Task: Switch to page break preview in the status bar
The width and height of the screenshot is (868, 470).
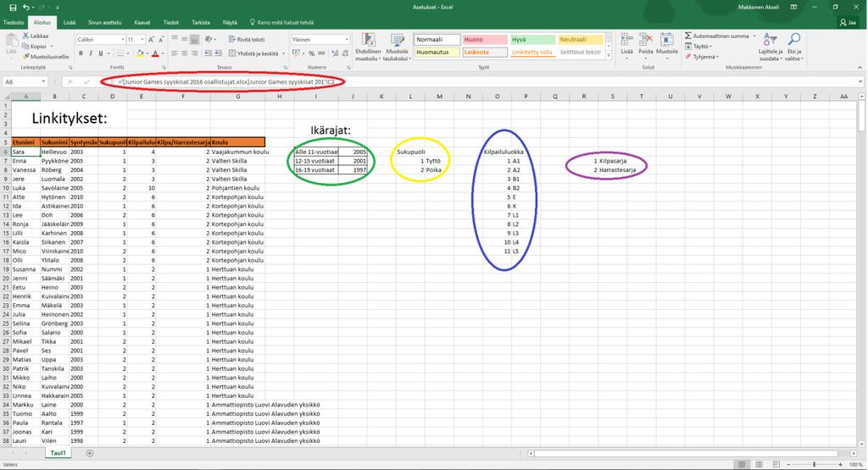Action: tap(776, 464)
